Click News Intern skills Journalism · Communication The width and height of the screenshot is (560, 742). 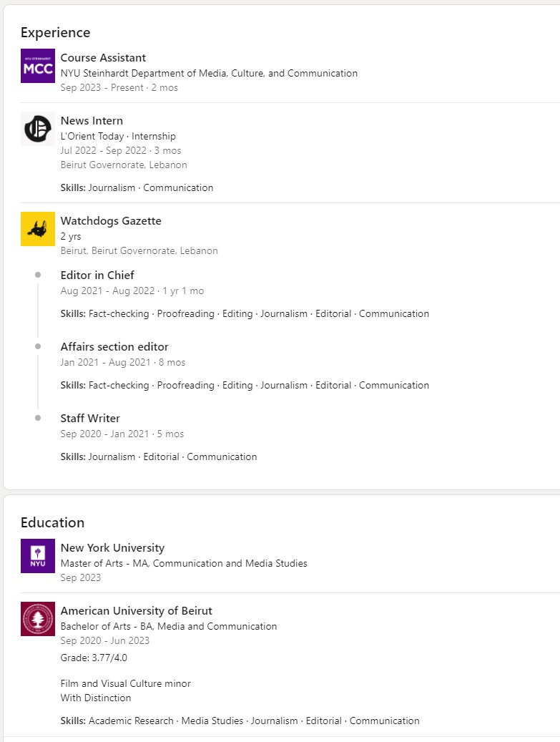[137, 188]
